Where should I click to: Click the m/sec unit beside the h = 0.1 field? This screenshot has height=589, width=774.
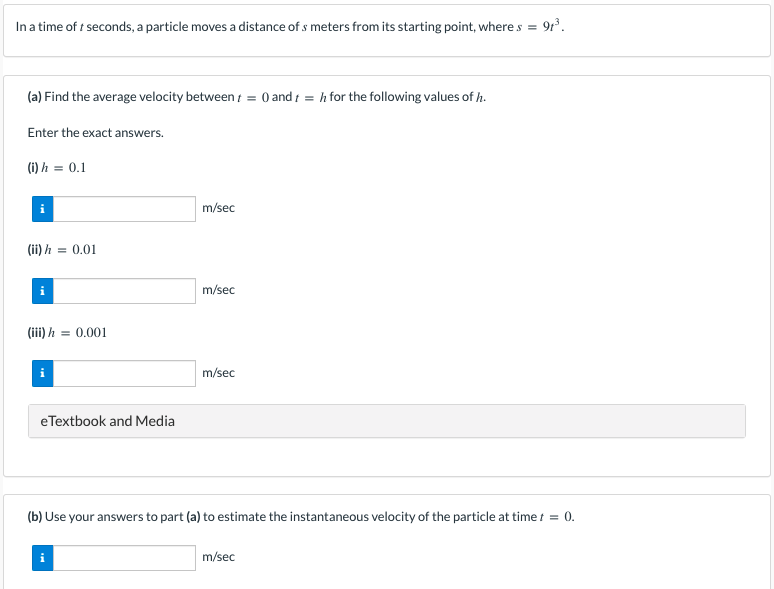[x=218, y=208]
